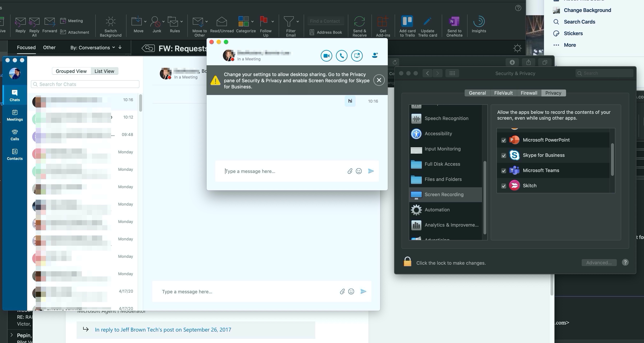Click Send & Receive in Outlook
Viewport: 644px width, 343px height.
[360, 27]
